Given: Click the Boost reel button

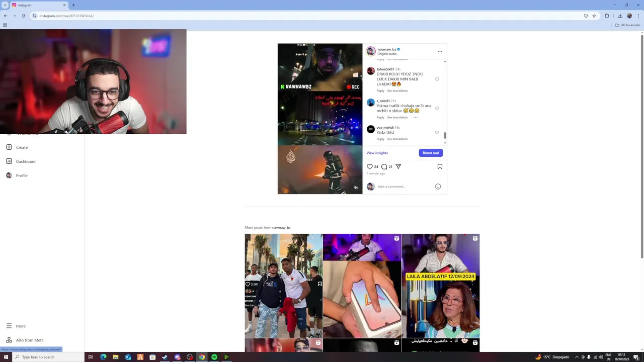Looking at the screenshot, I should tap(431, 153).
